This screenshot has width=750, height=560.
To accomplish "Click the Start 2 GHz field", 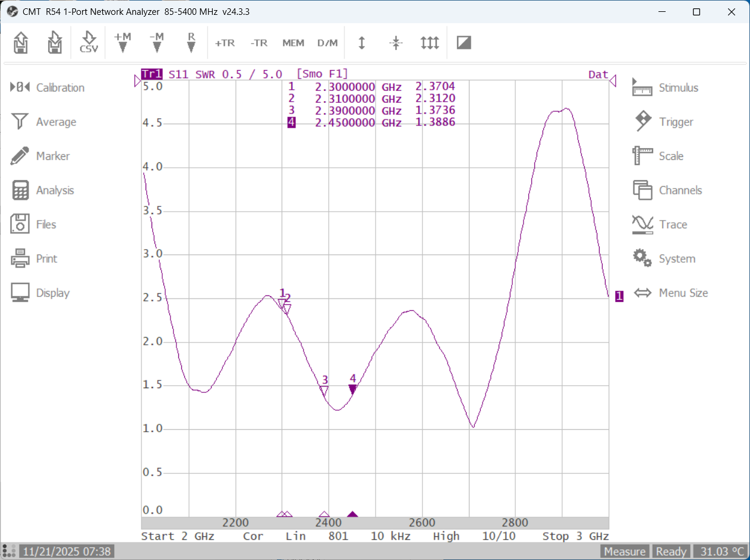I will pos(178,536).
